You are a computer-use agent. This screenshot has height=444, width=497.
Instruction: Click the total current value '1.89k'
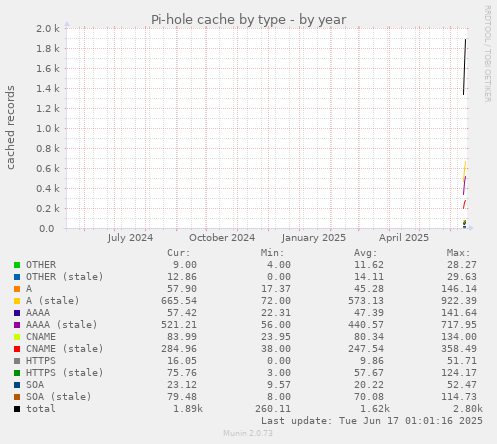point(188,409)
